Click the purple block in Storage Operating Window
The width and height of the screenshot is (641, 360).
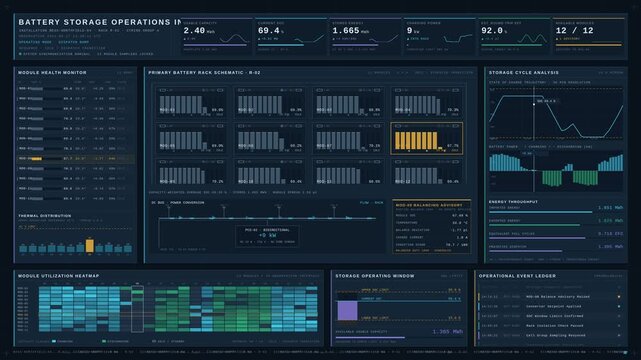[x=347, y=311]
